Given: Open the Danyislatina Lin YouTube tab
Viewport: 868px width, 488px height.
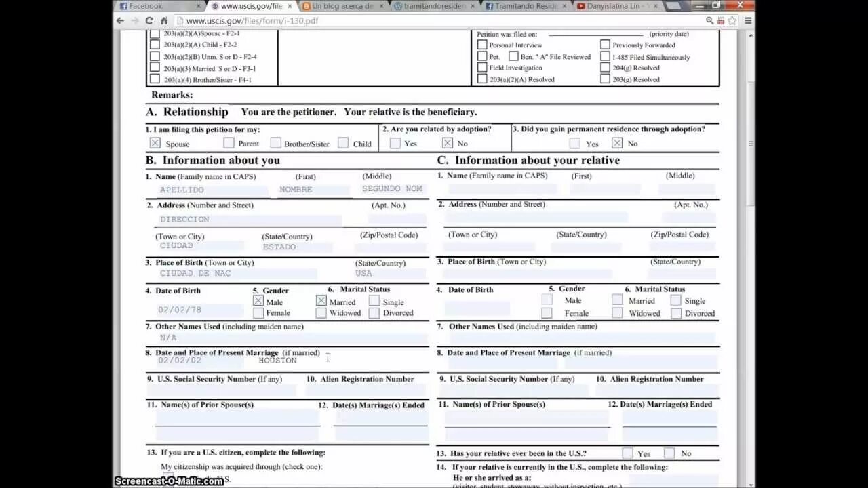Looking at the screenshot, I should (617, 6).
